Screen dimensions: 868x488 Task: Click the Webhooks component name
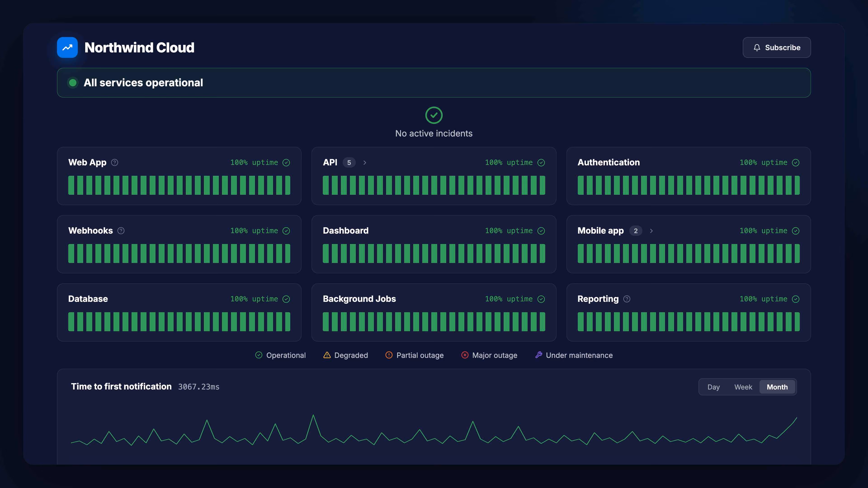pos(90,231)
